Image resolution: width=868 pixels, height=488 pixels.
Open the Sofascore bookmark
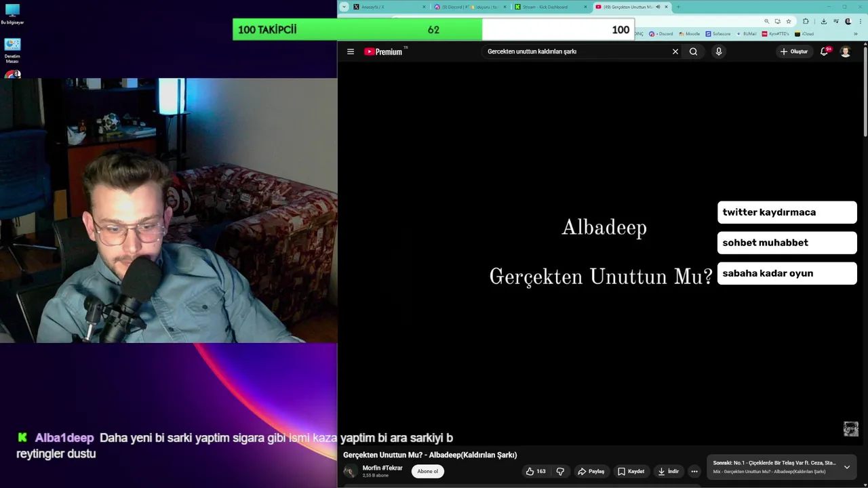tap(718, 33)
